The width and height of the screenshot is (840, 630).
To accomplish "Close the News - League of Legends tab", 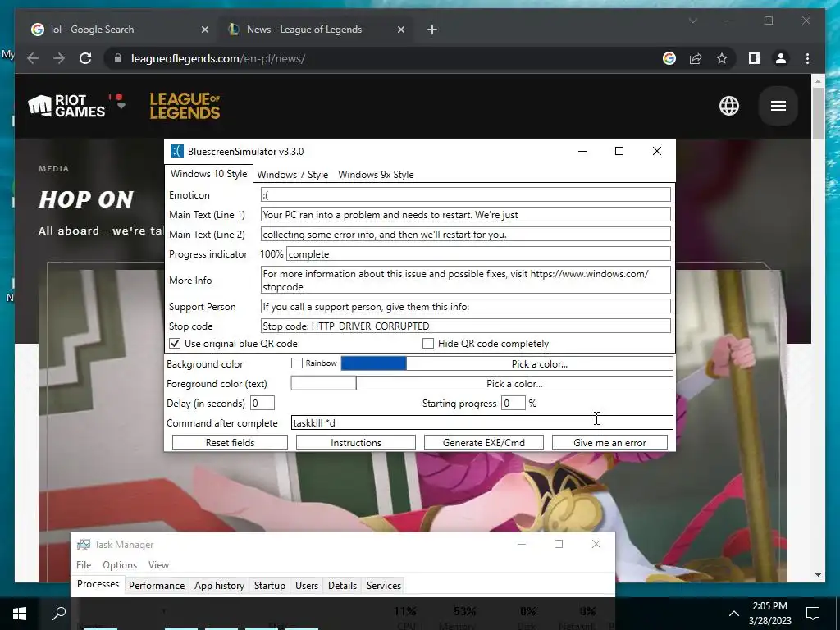I will point(400,30).
